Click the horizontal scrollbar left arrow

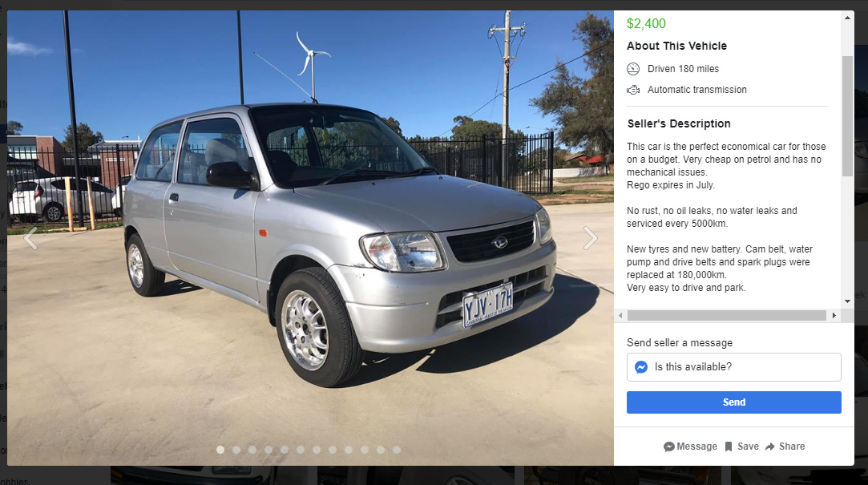(620, 316)
